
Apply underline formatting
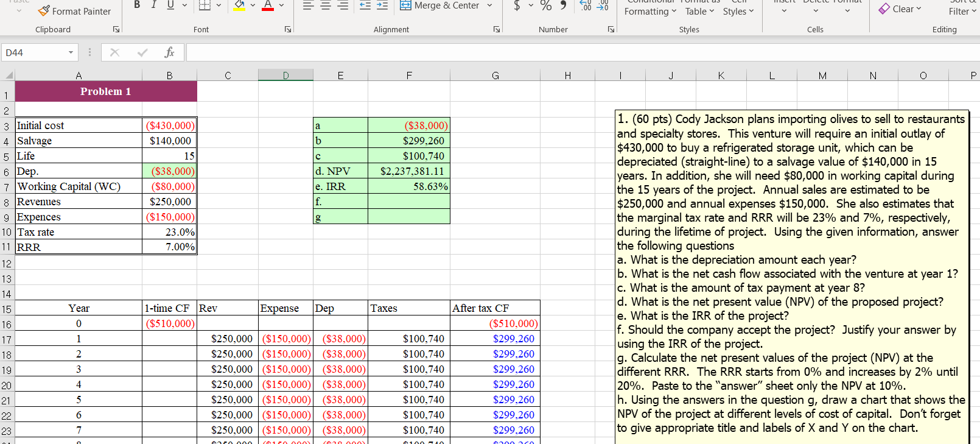pos(170,5)
